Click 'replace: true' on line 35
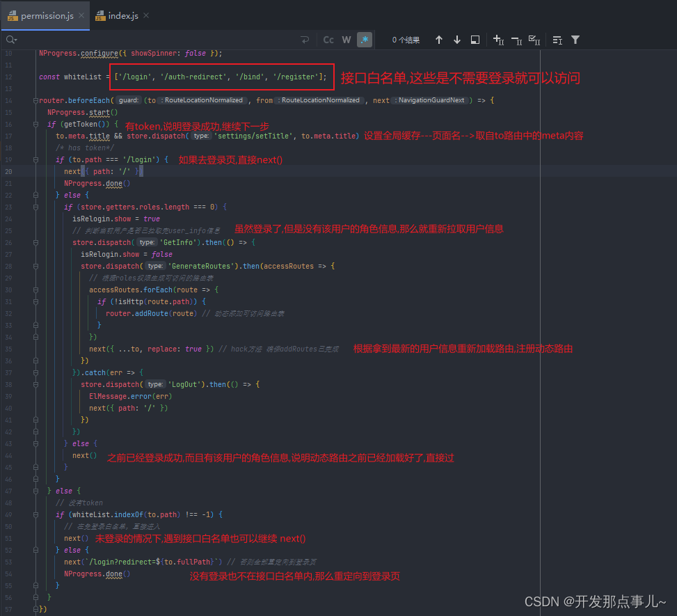 175,349
